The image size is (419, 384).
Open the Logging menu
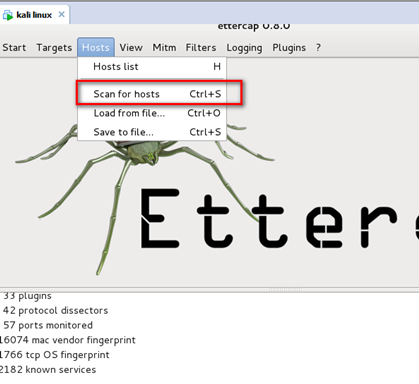coord(244,48)
